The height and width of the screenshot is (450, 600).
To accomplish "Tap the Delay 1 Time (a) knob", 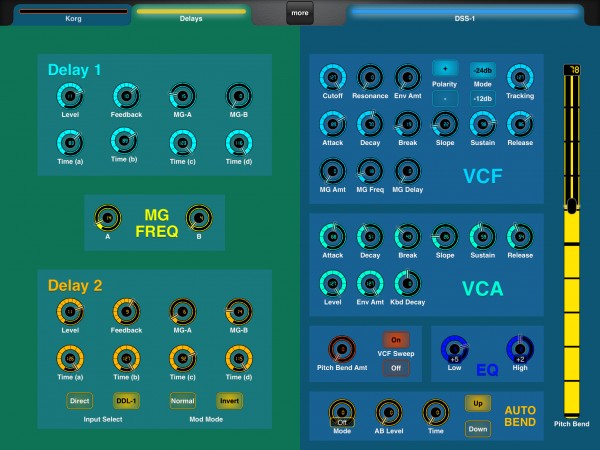I will [70, 143].
